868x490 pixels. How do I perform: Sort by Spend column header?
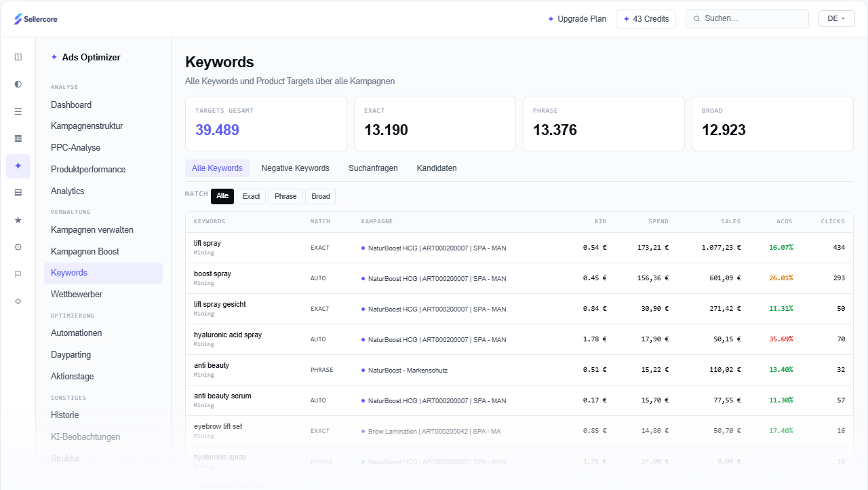(658, 222)
